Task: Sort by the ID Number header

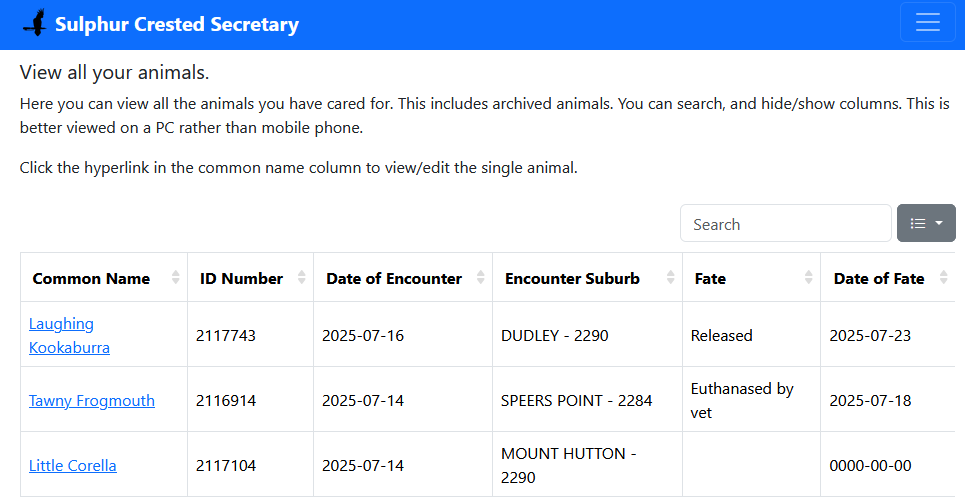Action: [x=241, y=278]
